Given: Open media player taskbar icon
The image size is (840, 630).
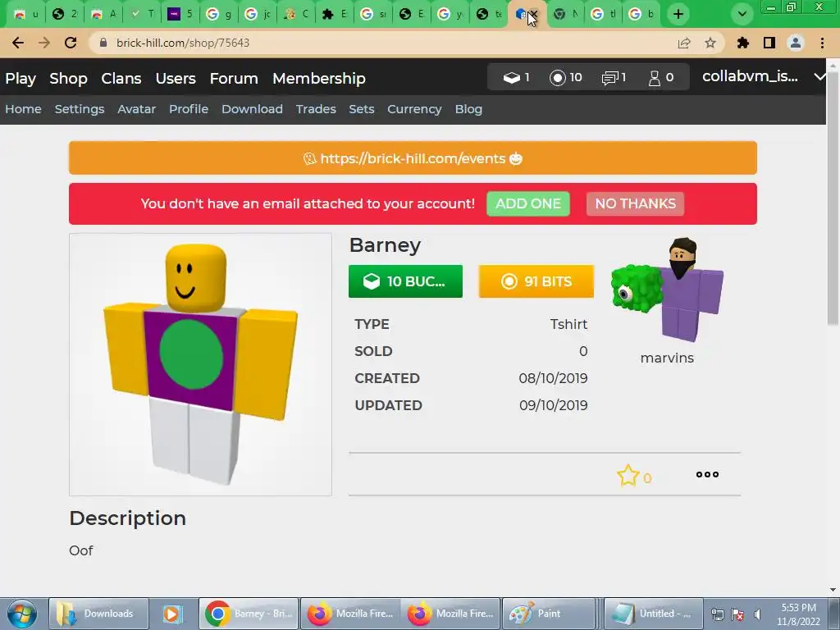Looking at the screenshot, I should point(172,614).
